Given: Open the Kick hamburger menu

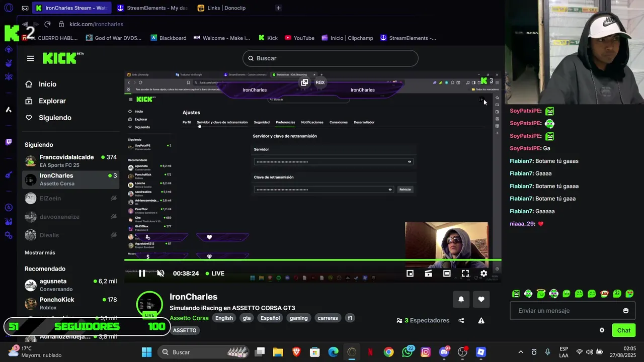Looking at the screenshot, I should click(x=30, y=58).
